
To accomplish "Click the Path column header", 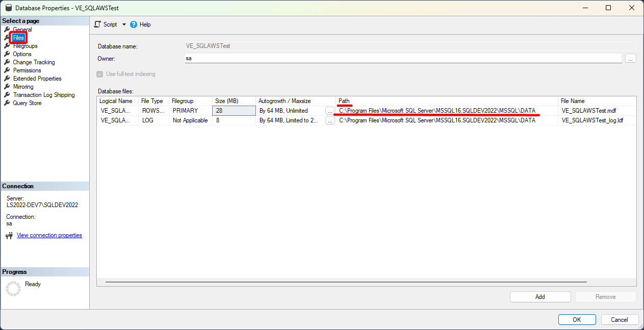I will click(447, 101).
